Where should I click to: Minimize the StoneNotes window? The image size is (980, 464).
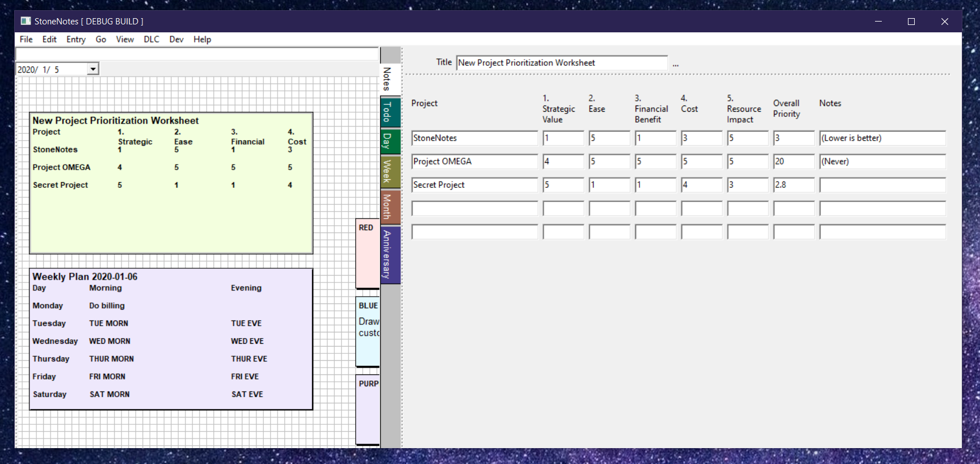[878, 22]
